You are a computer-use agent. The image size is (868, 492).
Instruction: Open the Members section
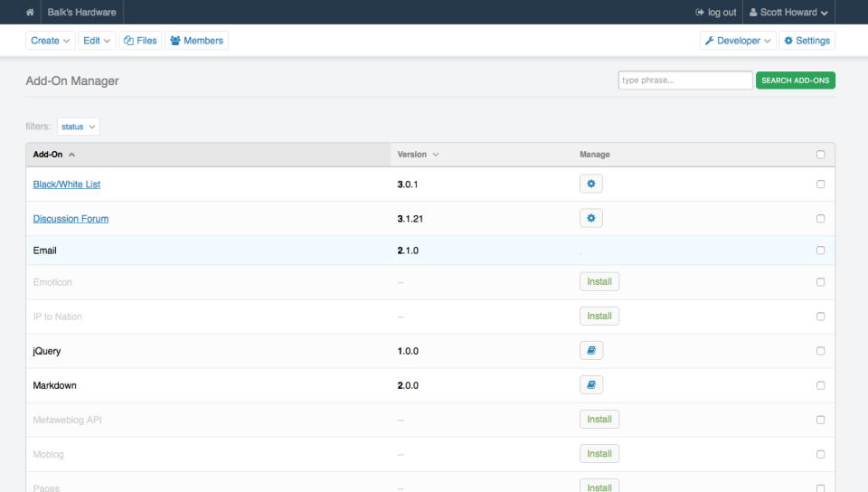pyautogui.click(x=196, y=41)
